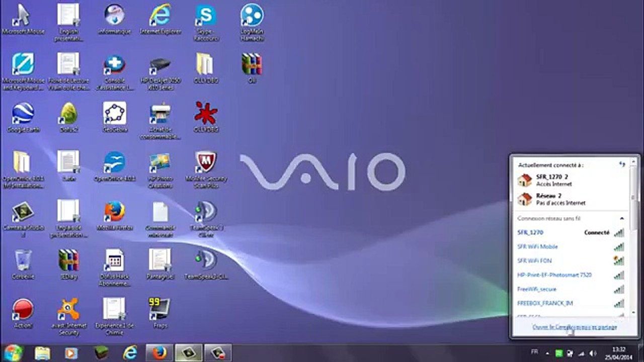
Task: Click the volume speaker tray icon
Action: pos(592,353)
